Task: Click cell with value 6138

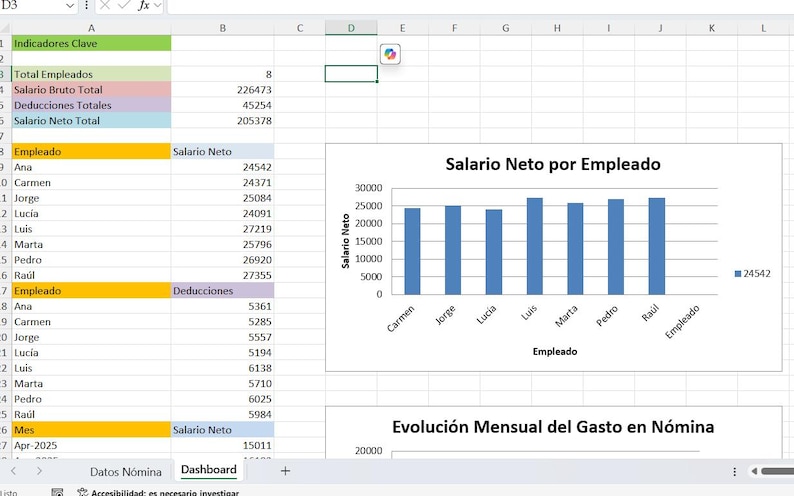Action: pyautogui.click(x=223, y=368)
